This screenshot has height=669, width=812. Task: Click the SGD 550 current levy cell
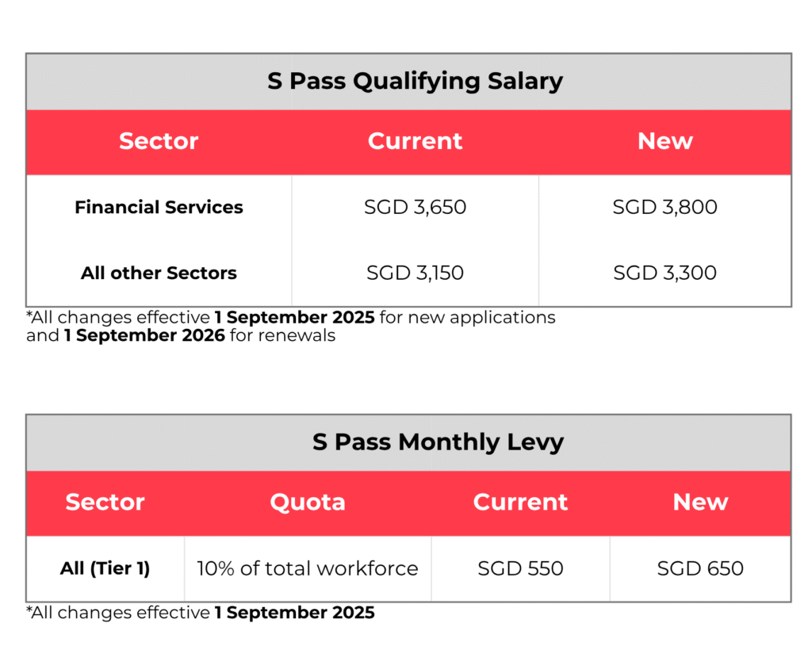520,568
